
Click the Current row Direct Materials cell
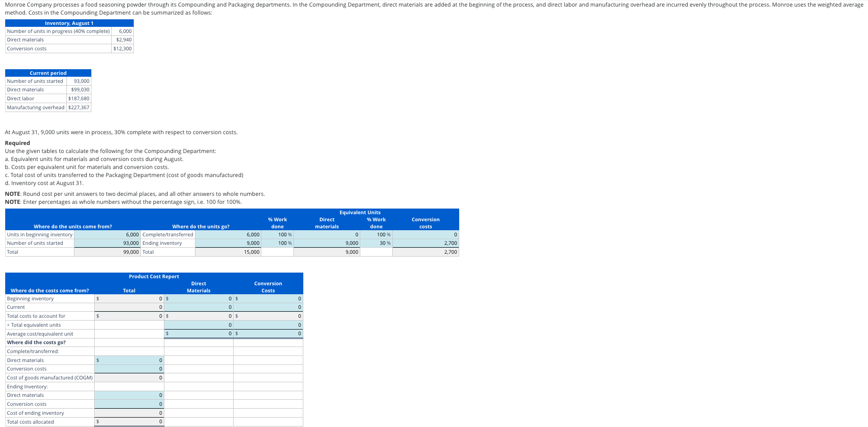(198, 307)
